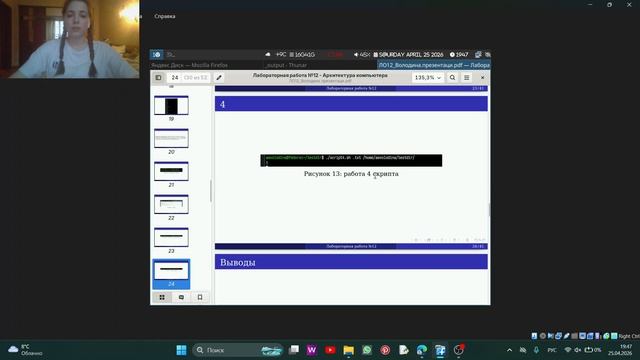Open the taskbar app with red badge
The height and width of the screenshot is (360, 640).
click(459, 350)
